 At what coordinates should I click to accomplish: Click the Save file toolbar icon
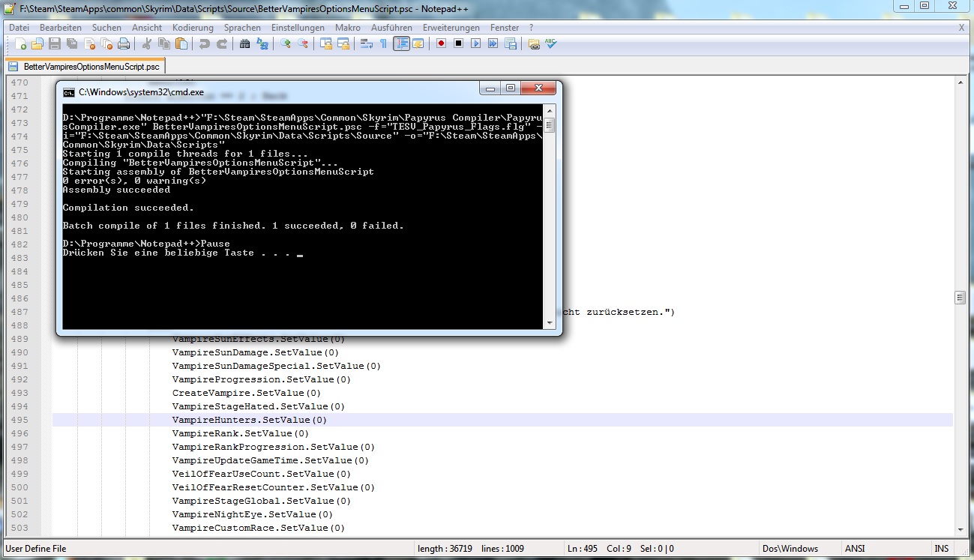click(x=55, y=44)
